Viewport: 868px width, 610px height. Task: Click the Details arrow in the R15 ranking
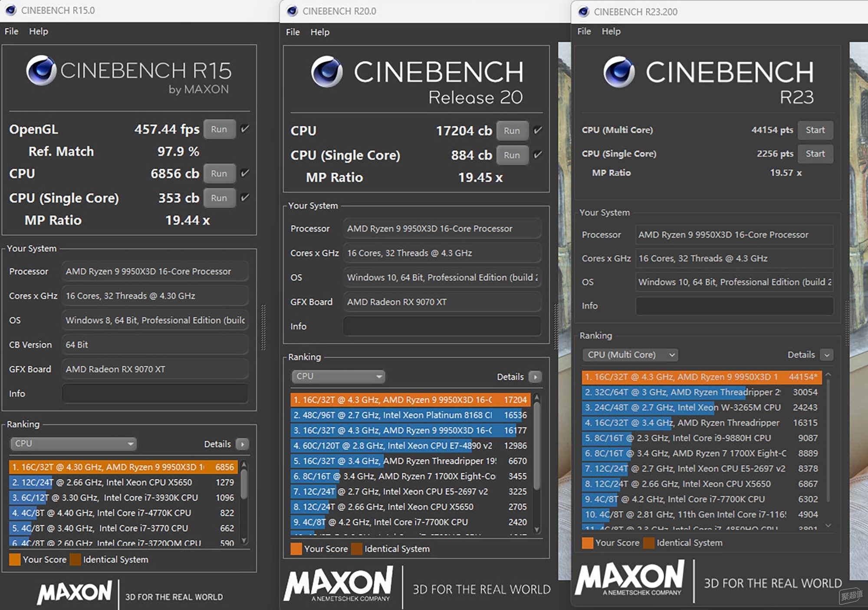242,444
